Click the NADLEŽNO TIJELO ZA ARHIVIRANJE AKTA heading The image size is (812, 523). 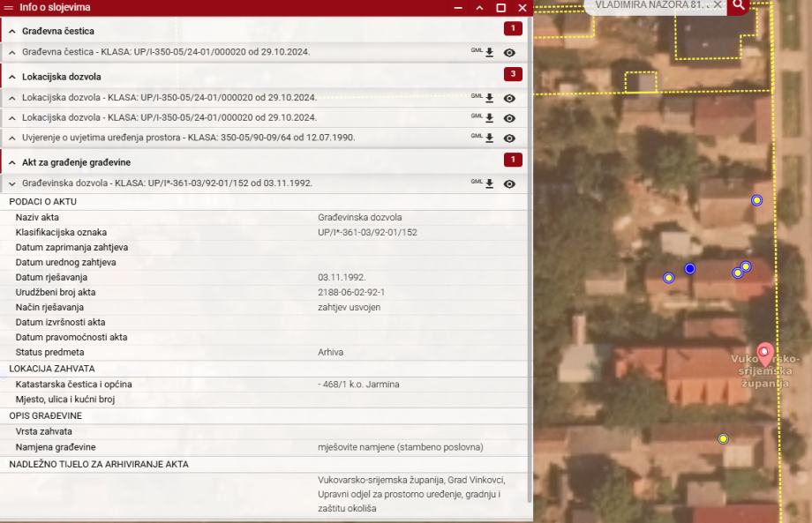point(98,465)
